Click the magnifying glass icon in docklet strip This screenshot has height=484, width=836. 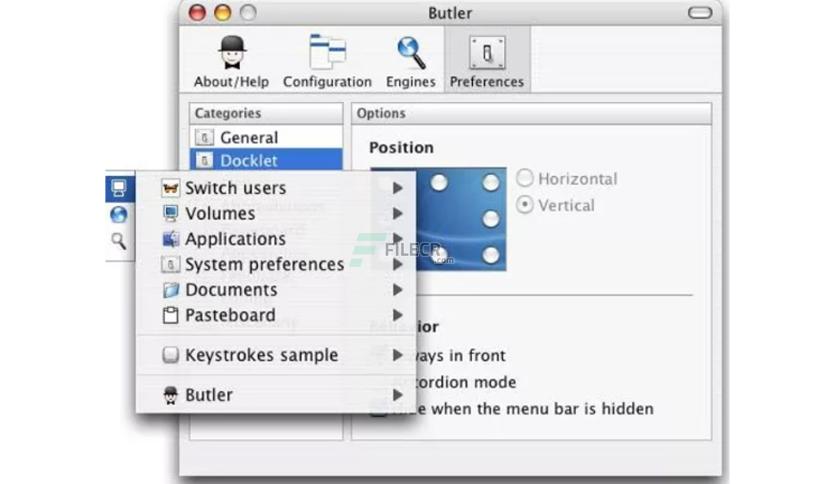pos(119,241)
